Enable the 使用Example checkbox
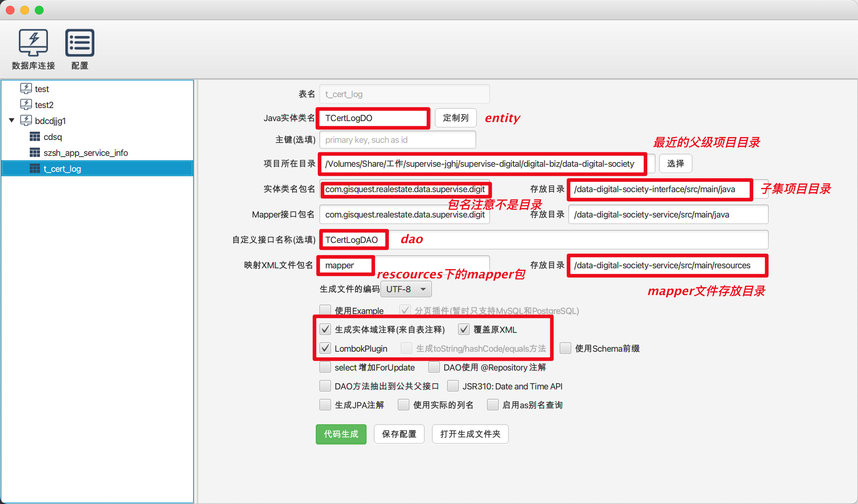 [x=325, y=310]
